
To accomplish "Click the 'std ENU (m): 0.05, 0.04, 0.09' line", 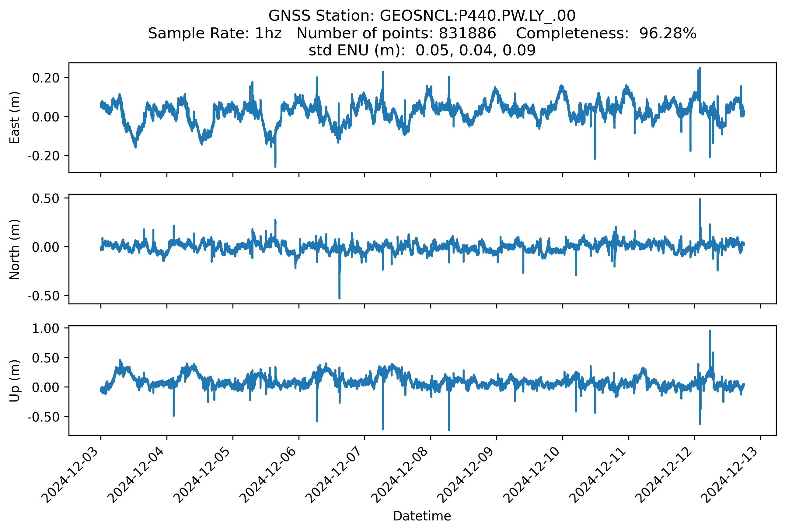I will tap(422, 51).
